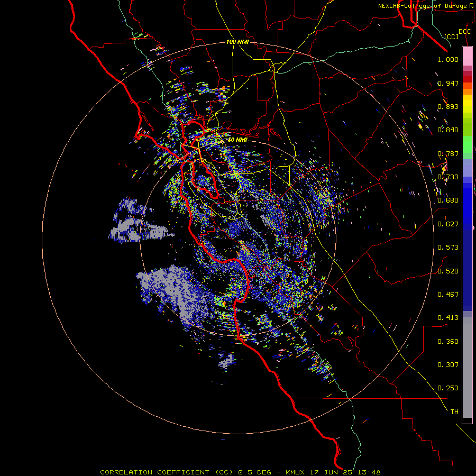Viewport: 476px width, 476px height.
Task: Click the 0.5 DEG elevation text
Action: click(254, 472)
